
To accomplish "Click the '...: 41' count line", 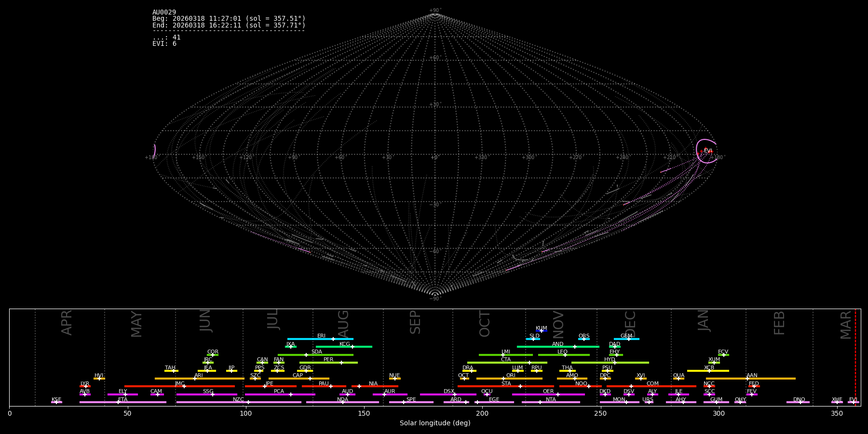I will pyautogui.click(x=166, y=38).
